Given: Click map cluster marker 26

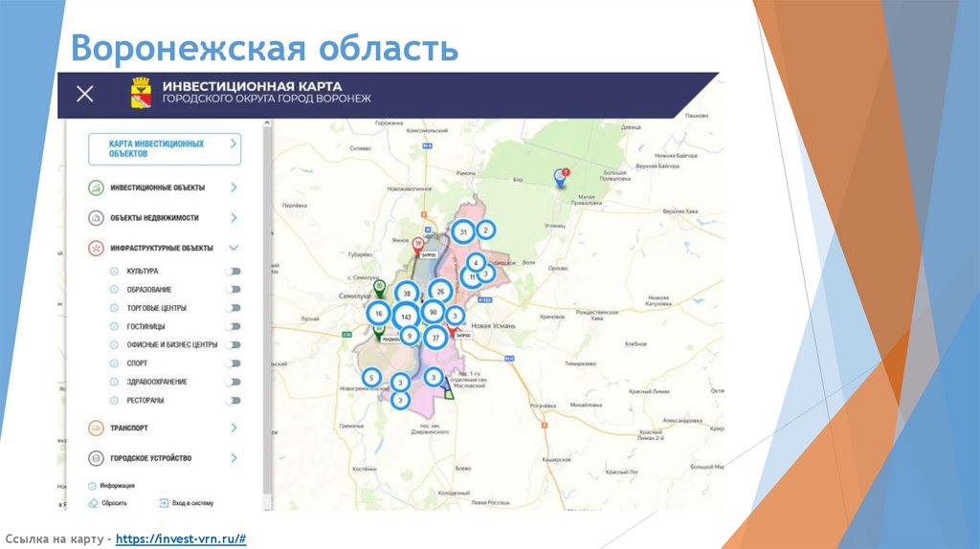Looking at the screenshot, I should pos(440,292).
